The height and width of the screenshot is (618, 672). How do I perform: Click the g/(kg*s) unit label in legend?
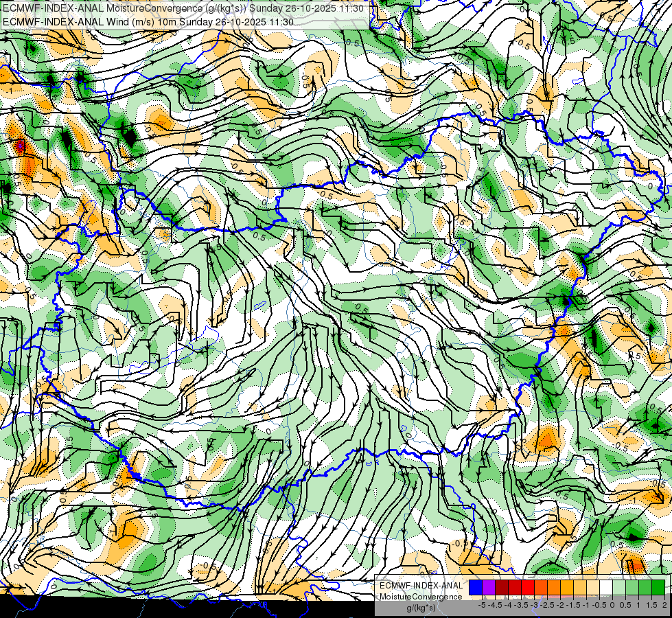(421, 608)
